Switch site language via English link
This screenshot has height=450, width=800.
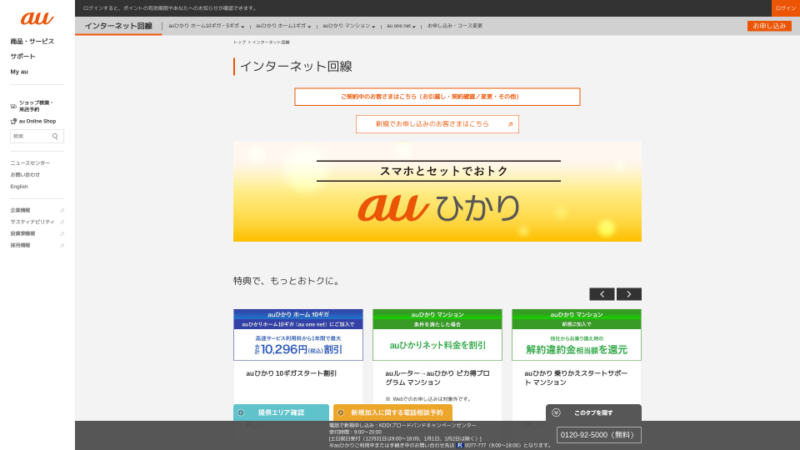(x=19, y=186)
